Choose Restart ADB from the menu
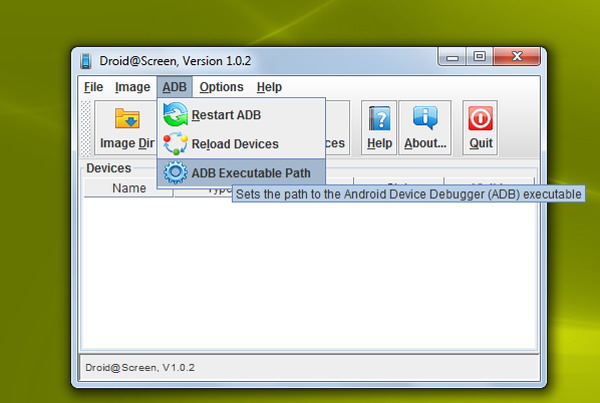600x403 pixels. tap(241, 114)
